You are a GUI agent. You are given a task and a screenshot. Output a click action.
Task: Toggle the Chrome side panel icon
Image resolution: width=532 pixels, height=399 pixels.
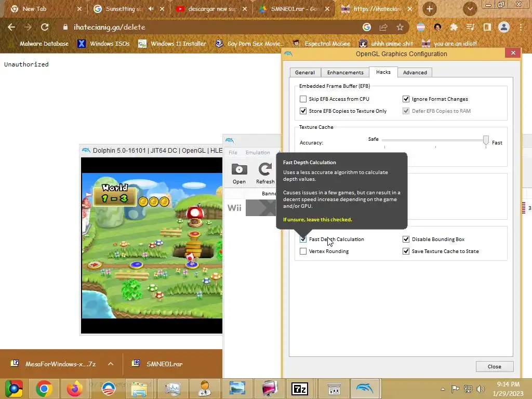(487, 27)
